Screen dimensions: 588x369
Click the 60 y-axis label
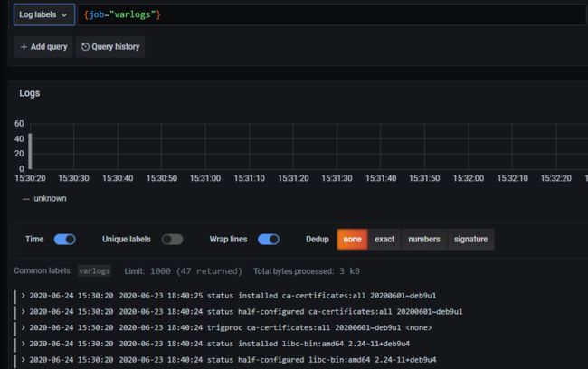(19, 123)
